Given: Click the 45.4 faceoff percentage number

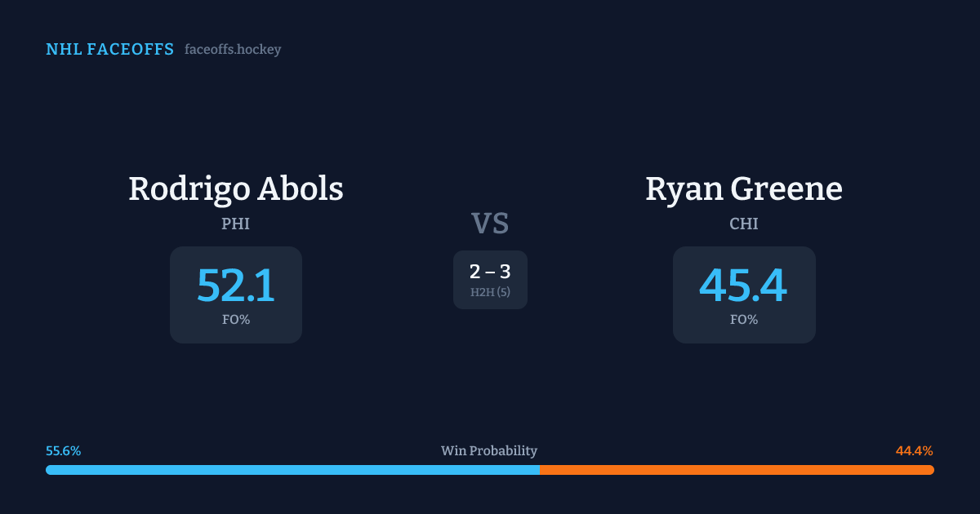Looking at the screenshot, I should [743, 286].
